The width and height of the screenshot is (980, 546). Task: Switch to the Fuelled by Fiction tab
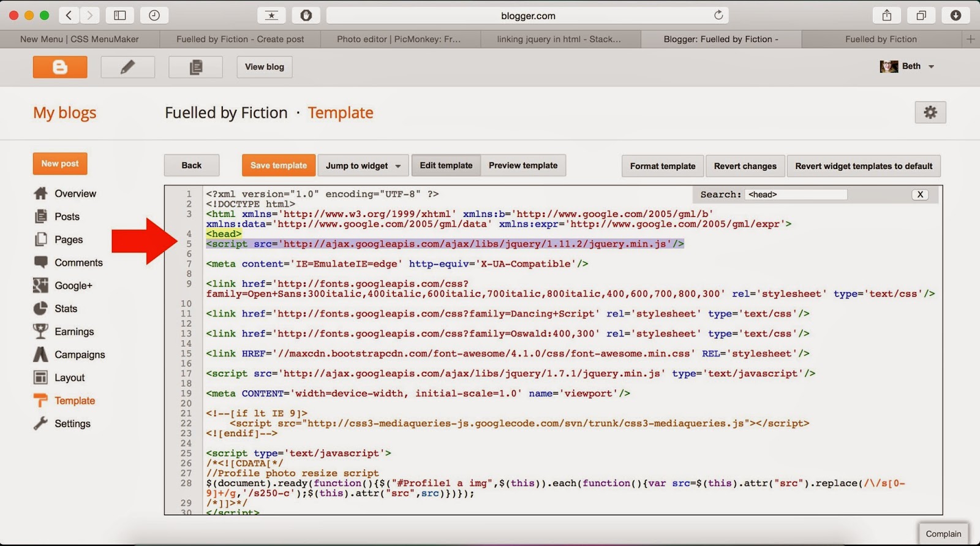point(881,39)
